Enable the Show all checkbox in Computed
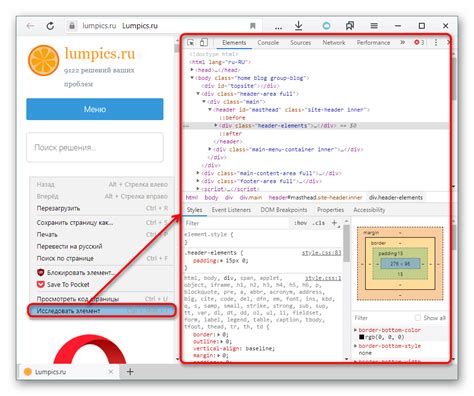This screenshot has width=474, height=396. coord(418,318)
